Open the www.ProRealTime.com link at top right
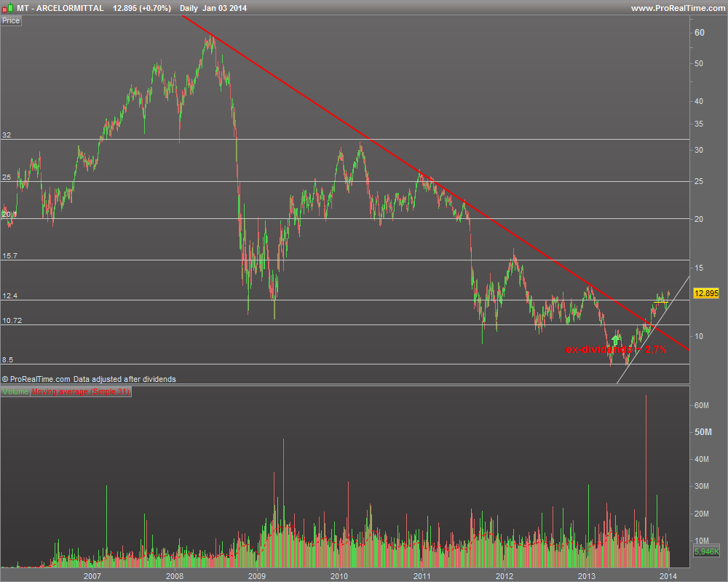The height and width of the screenshot is (582, 728). pos(678,8)
